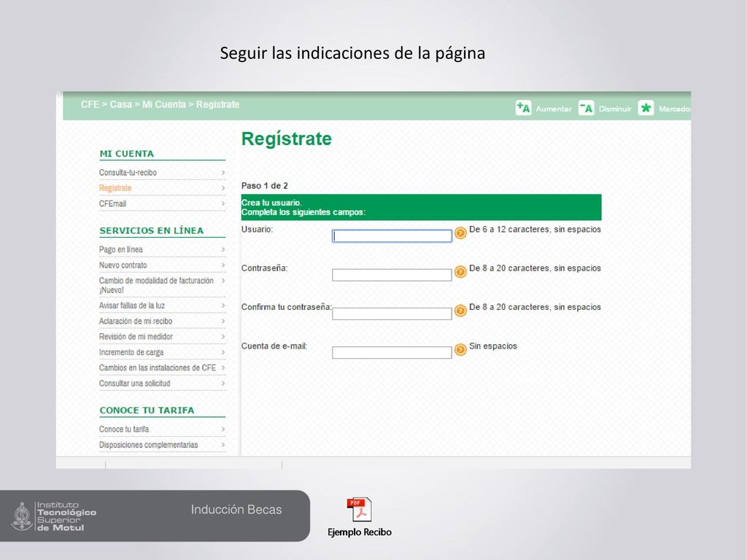747x560 pixels.
Task: Click chevron beside Aclaración de mi recibo
Action: [x=223, y=322]
